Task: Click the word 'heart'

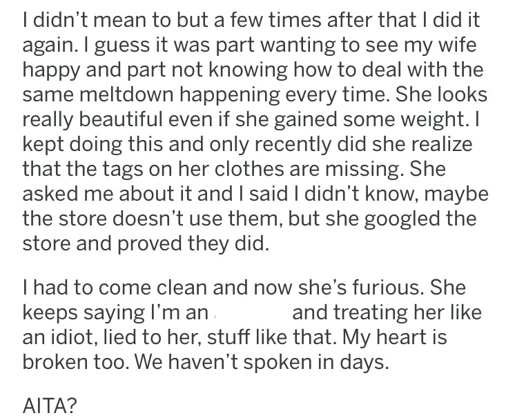Action: (400, 337)
